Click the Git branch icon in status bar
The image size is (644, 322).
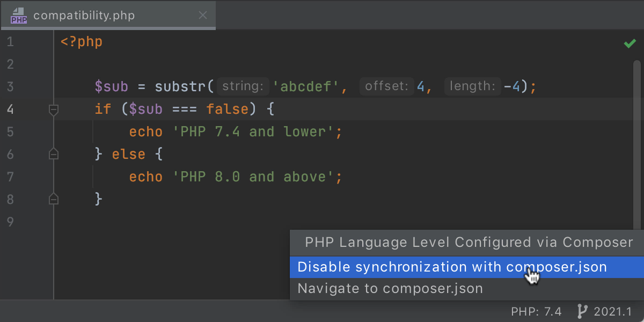pos(582,312)
